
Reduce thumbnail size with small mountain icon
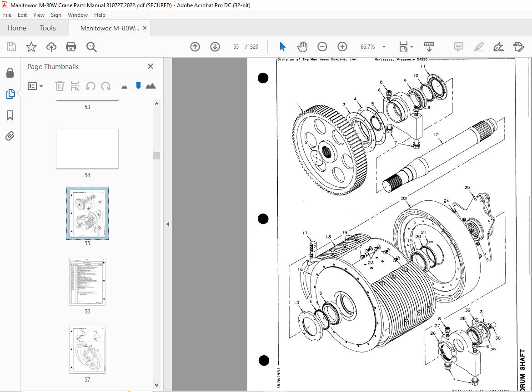click(124, 87)
